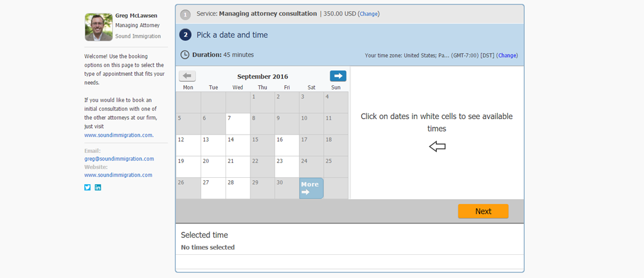Open the Twitter profile icon
Screen dimensions: 644x278
(x=88, y=187)
